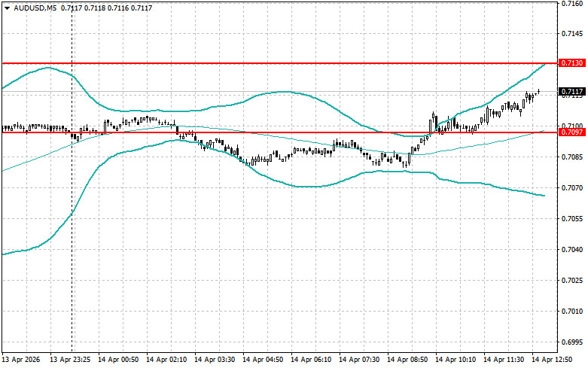Click the 14 Apr 02:10 time label

pyautogui.click(x=166, y=360)
